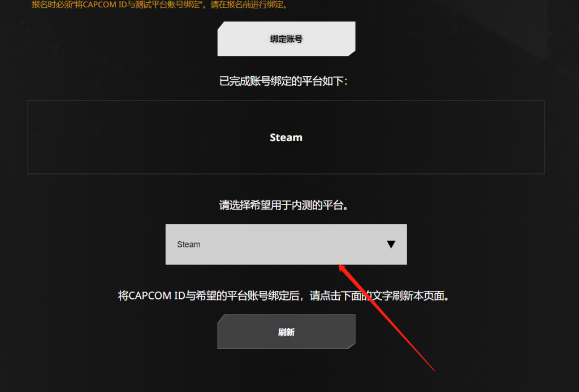Click the 绑定账号 bind account button
Image resolution: width=579 pixels, height=392 pixels.
click(x=286, y=39)
